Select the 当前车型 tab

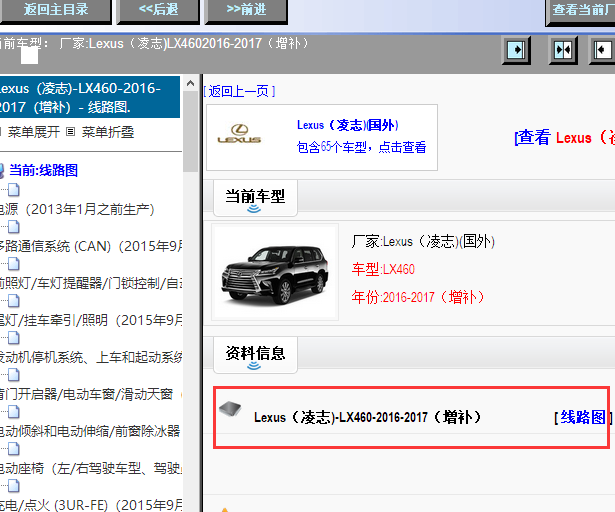coord(255,198)
